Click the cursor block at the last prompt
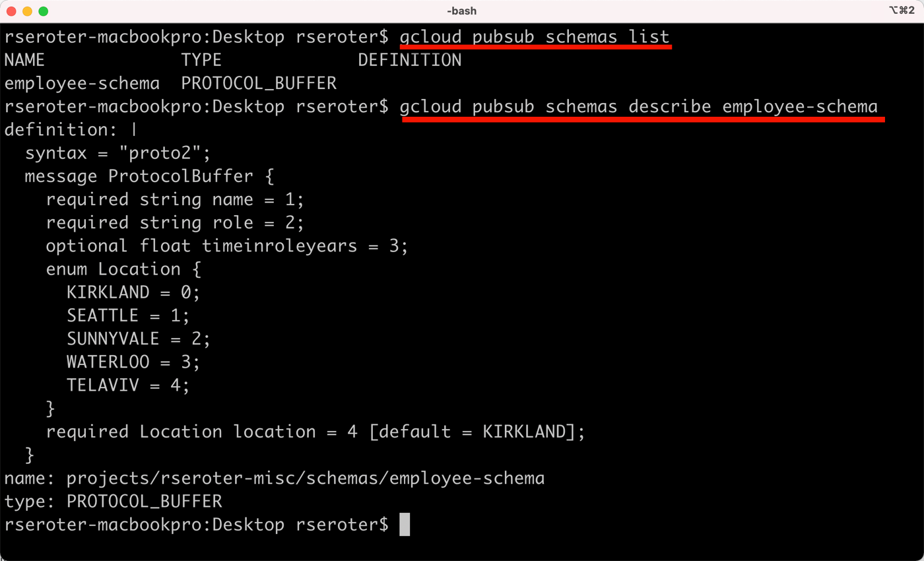This screenshot has height=561, width=924. pos(405,525)
